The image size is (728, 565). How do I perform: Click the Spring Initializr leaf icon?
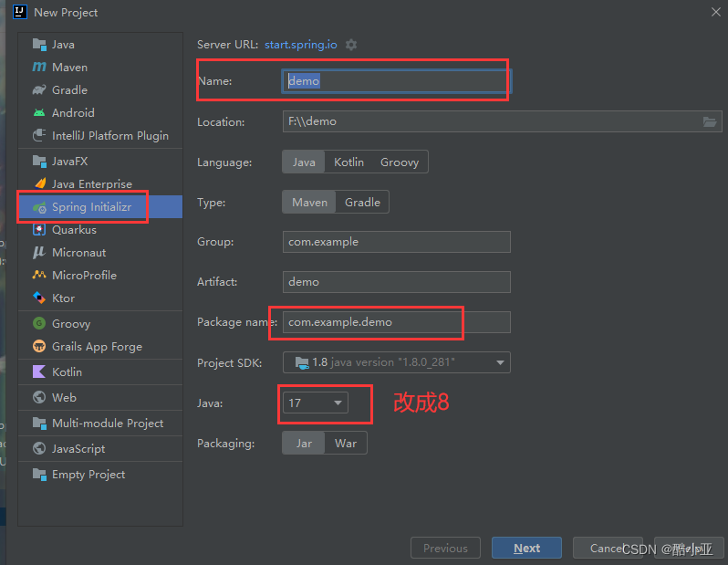(39, 207)
